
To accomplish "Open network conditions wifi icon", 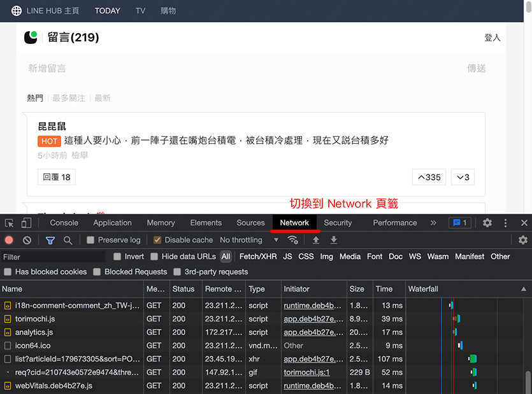I will tap(292, 240).
